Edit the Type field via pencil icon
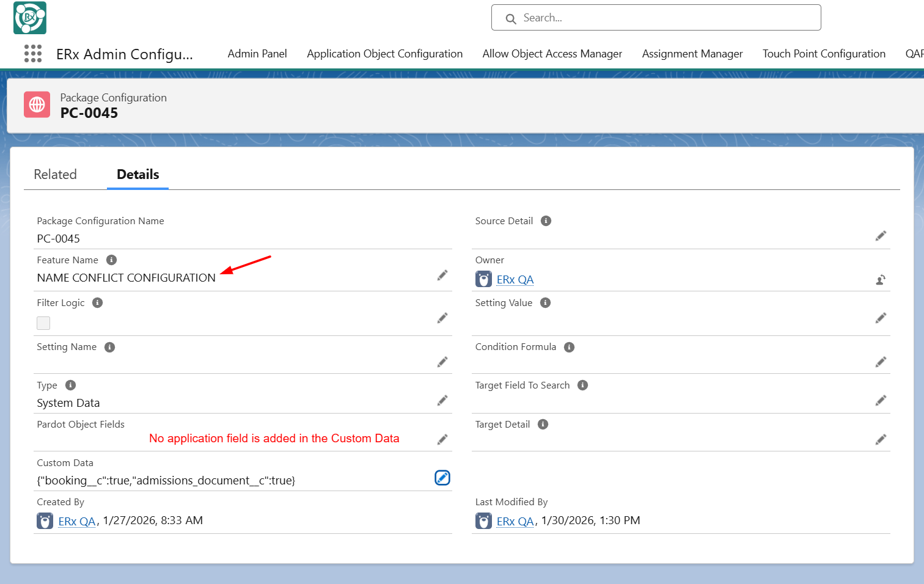 tap(442, 401)
